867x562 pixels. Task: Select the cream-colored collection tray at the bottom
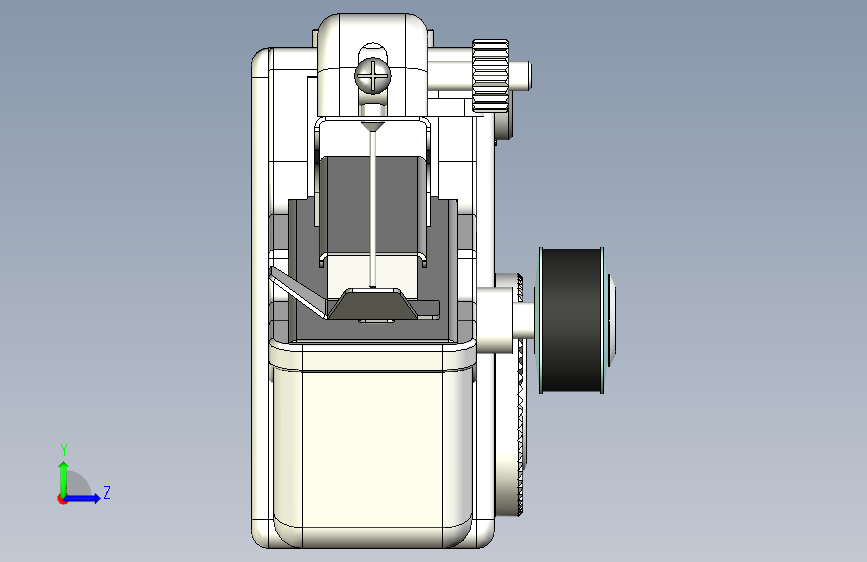click(372, 443)
